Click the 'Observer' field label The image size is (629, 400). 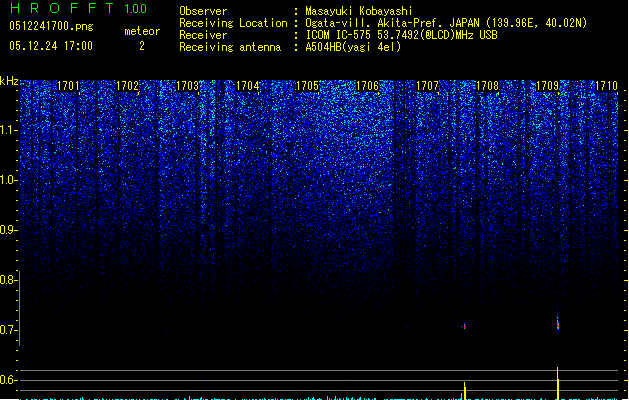click(x=203, y=11)
